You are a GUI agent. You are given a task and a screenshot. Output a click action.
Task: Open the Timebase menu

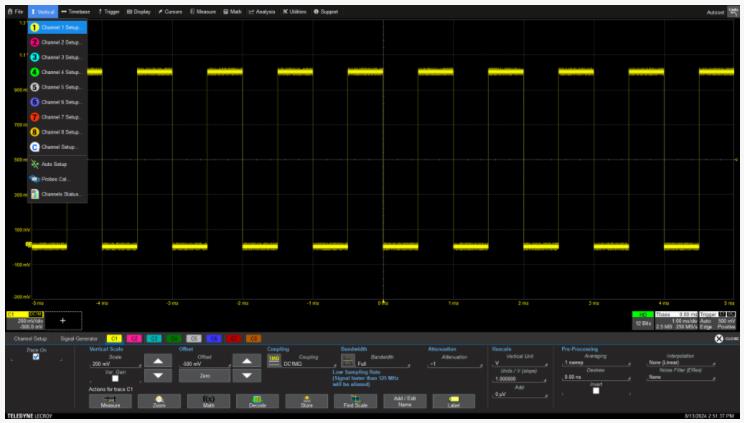pos(76,11)
